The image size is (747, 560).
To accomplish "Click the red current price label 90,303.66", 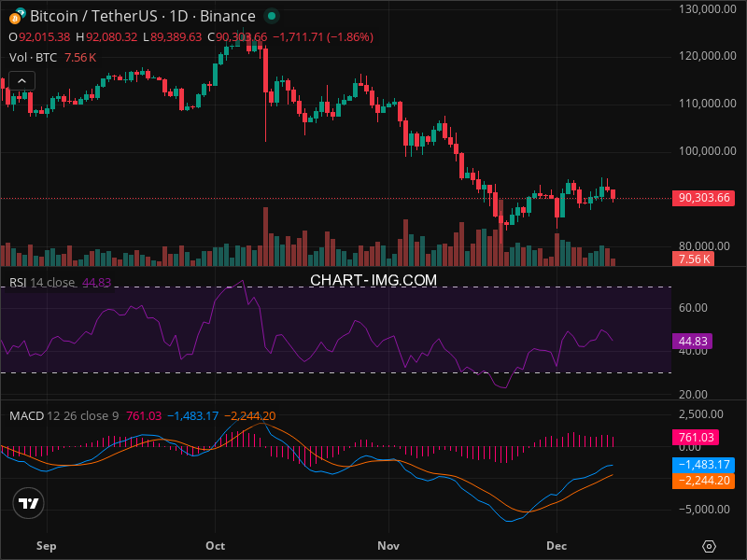I will tap(705, 198).
